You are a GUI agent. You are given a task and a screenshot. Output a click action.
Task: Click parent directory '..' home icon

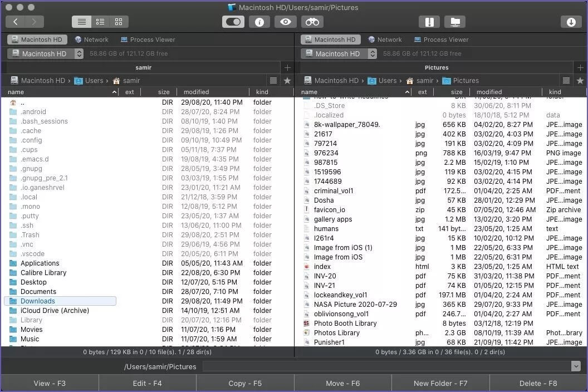(x=13, y=102)
